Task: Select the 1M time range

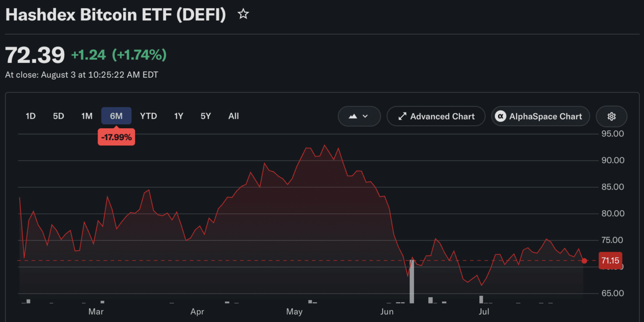Action: (87, 116)
